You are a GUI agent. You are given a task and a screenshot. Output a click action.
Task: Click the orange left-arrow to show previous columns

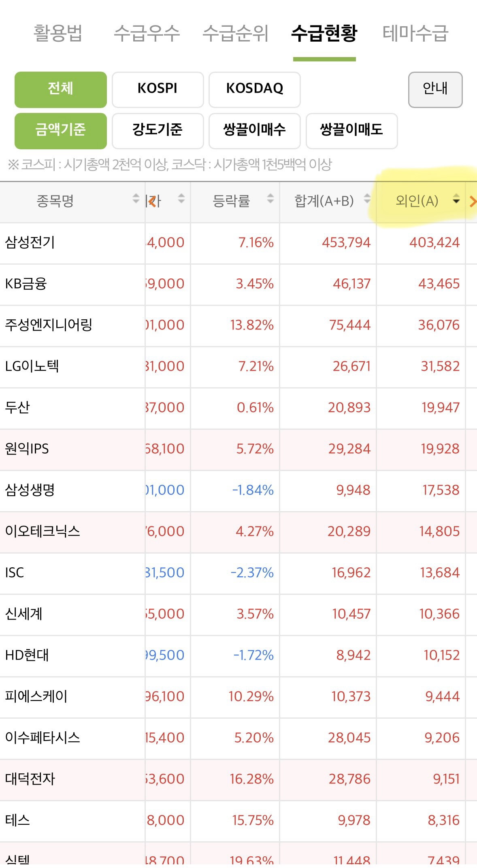pyautogui.click(x=152, y=201)
